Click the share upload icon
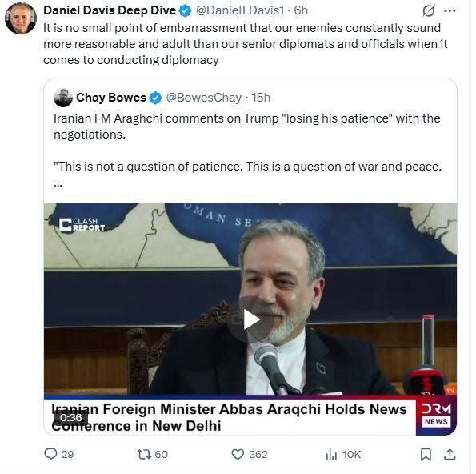The height and width of the screenshot is (474, 476). point(450,455)
